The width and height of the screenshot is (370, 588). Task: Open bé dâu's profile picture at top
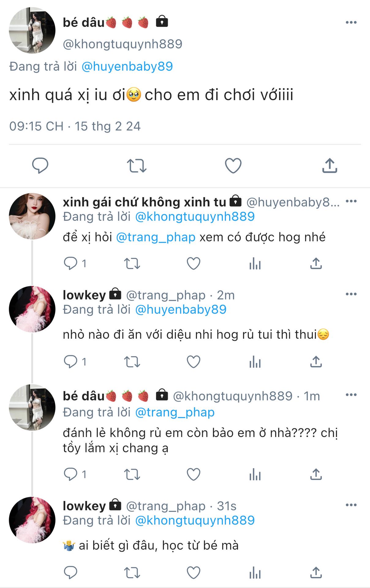[x=32, y=30]
